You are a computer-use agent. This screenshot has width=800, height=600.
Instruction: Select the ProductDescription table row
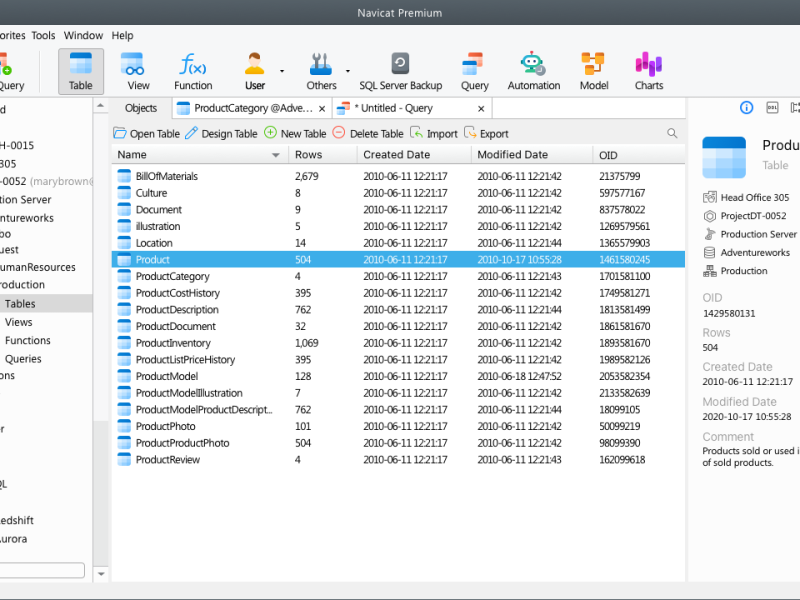[x=398, y=310]
